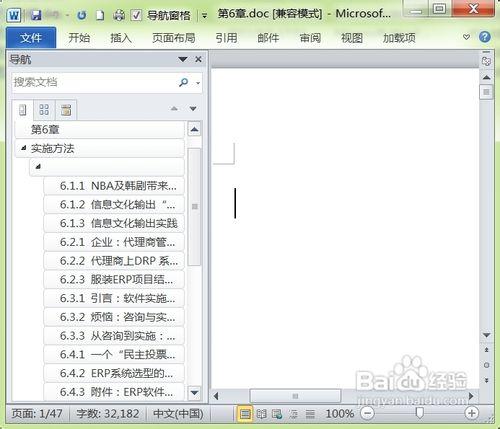Open the 文件 tab

[31, 38]
